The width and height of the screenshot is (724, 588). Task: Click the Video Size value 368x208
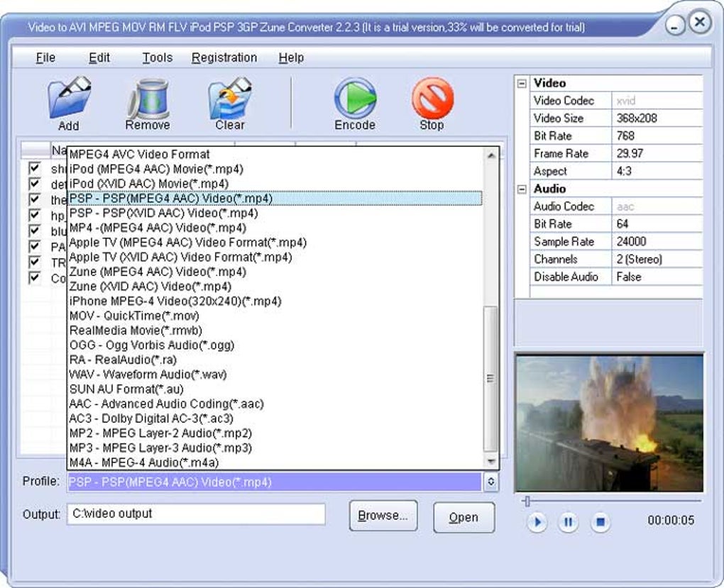[636, 118]
